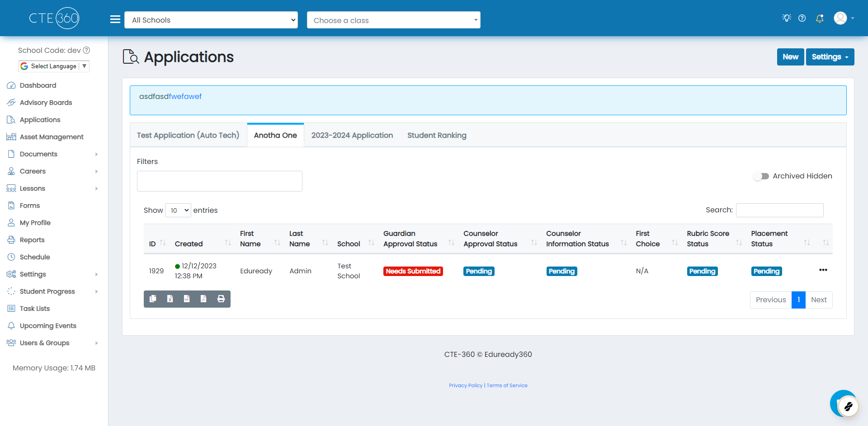Change the show entries count dropdown

pyautogui.click(x=178, y=210)
